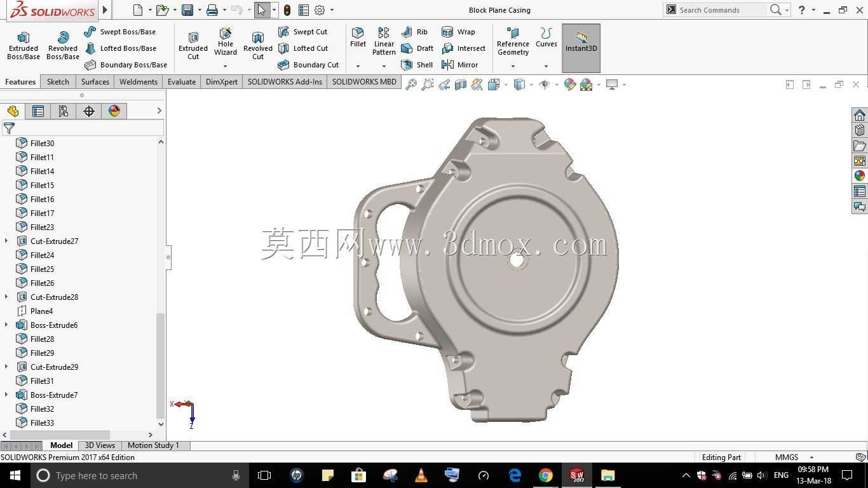The width and height of the screenshot is (868, 488).
Task: Select the Extruded Boss/Base tool
Action: (24, 46)
